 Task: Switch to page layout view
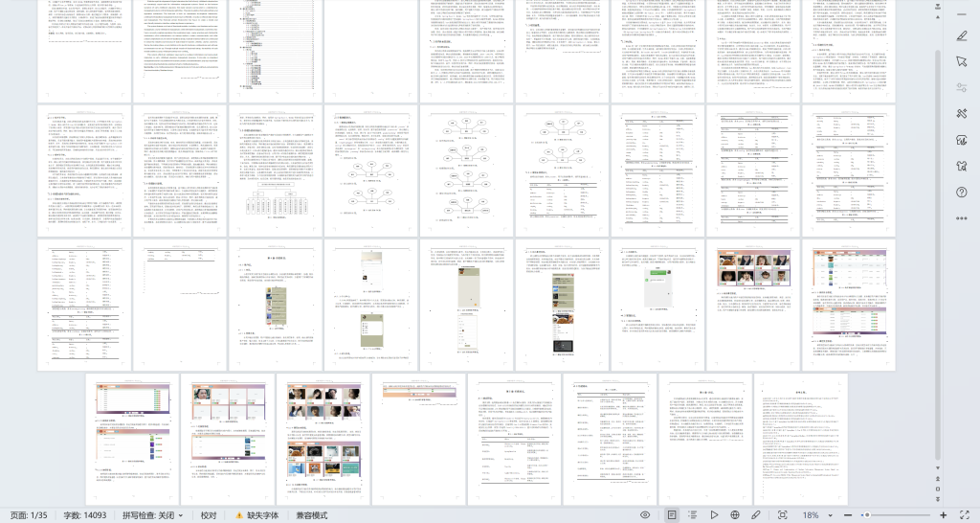click(x=671, y=515)
